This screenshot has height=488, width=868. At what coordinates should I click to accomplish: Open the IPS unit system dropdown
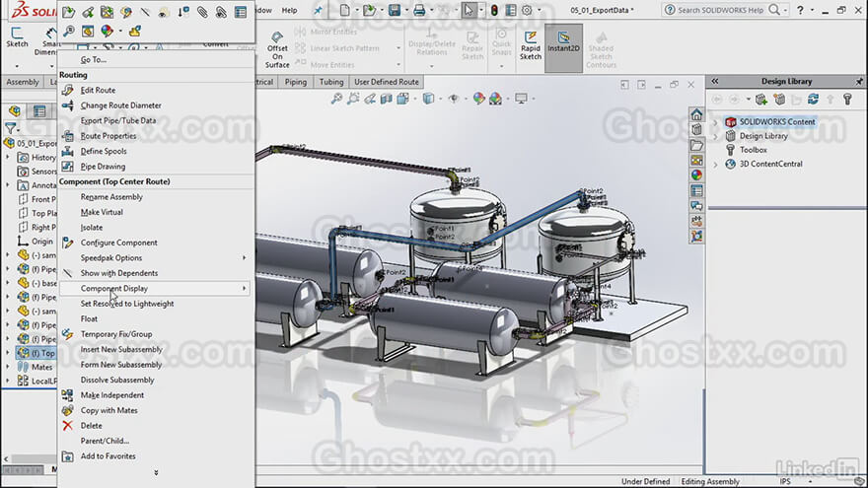click(x=810, y=482)
